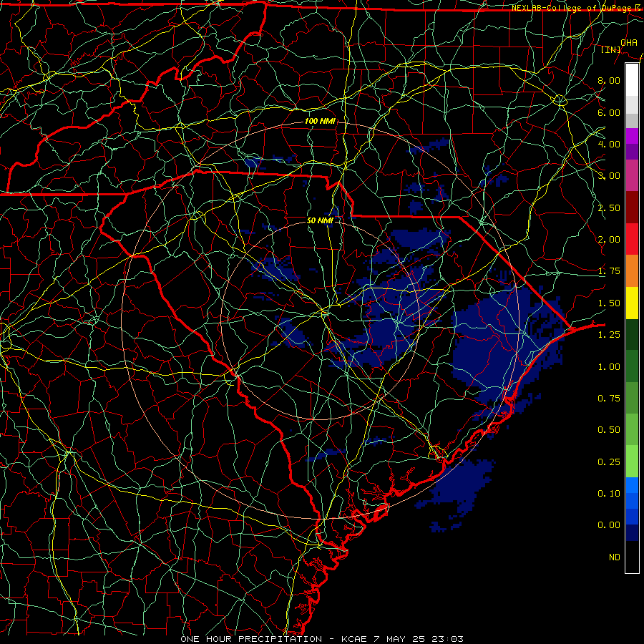The height and width of the screenshot is (644, 644).
Task: Click the 2.00 legend value
Action: [609, 240]
